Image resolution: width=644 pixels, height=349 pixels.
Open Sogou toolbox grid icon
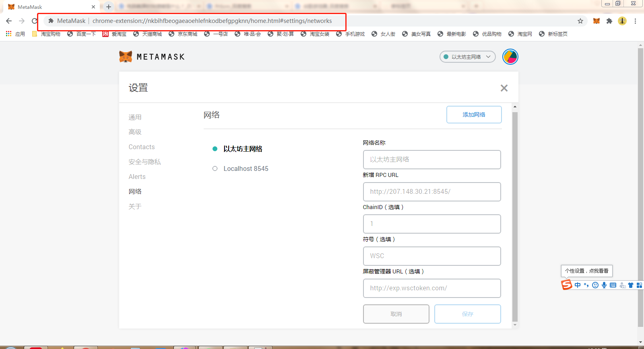[639, 285]
